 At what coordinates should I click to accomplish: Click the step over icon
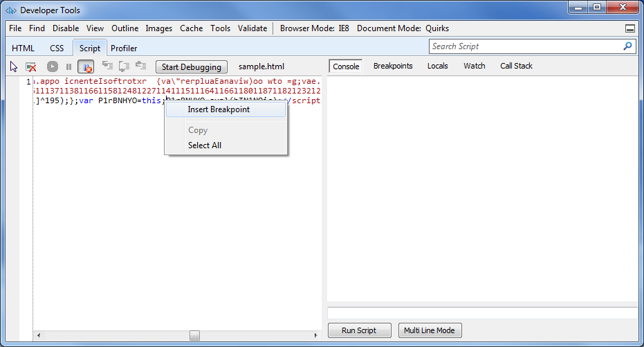tap(124, 66)
